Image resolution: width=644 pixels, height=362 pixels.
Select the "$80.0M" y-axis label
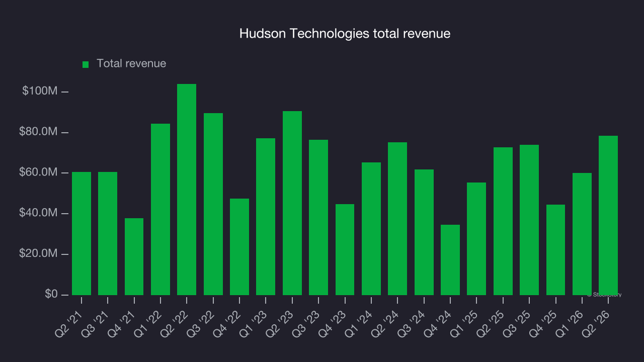pos(38,132)
